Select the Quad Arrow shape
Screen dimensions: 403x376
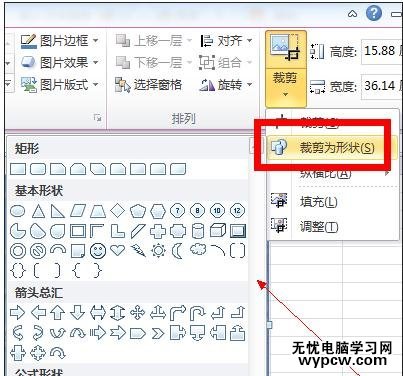tap(138, 313)
